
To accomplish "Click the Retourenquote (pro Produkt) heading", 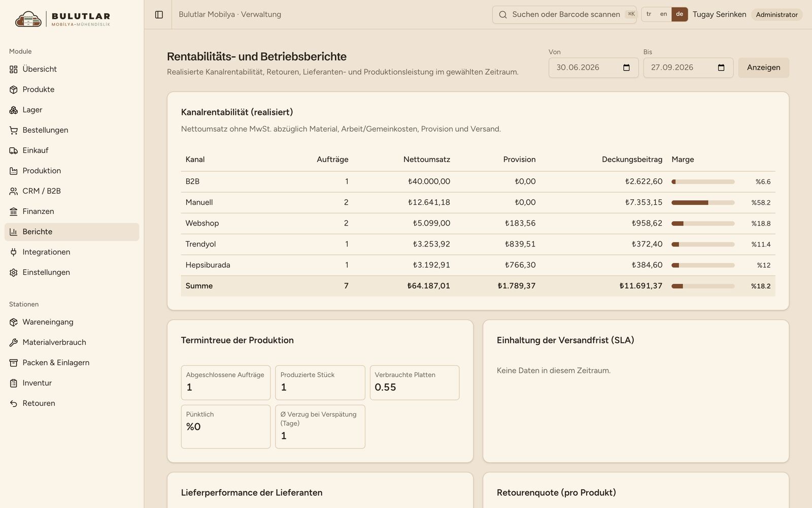I will point(556,493).
